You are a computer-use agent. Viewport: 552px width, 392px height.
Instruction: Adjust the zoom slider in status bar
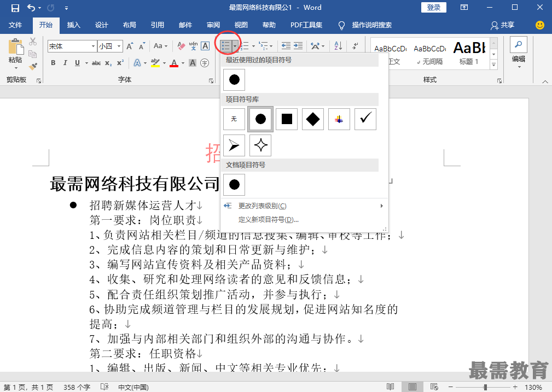[x=485, y=387]
